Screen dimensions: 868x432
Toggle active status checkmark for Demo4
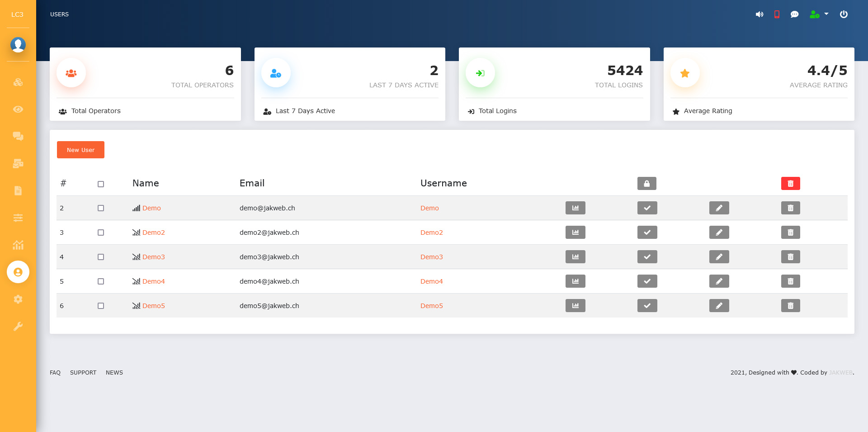(647, 281)
